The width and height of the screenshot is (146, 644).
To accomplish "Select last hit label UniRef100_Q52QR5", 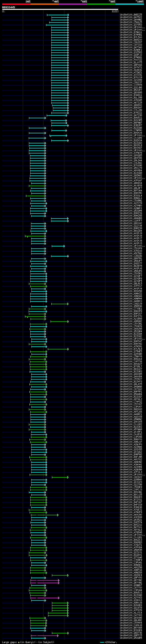I will [x=131, y=638].
